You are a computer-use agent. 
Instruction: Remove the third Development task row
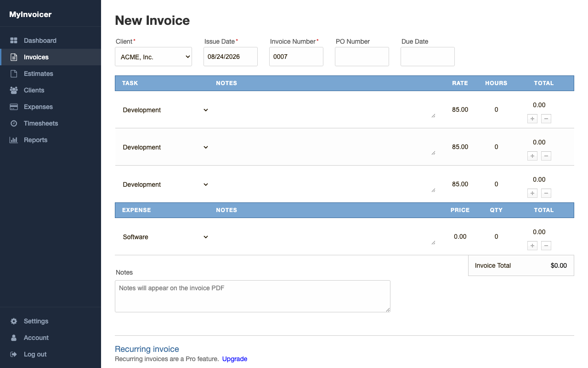pos(546,193)
